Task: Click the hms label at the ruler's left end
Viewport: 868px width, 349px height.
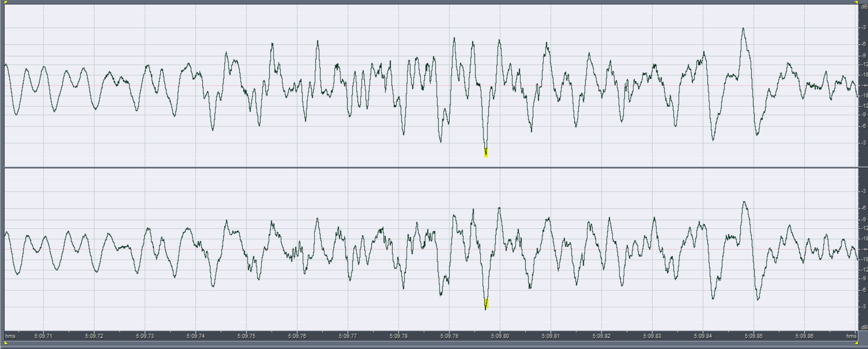Action: (10, 336)
